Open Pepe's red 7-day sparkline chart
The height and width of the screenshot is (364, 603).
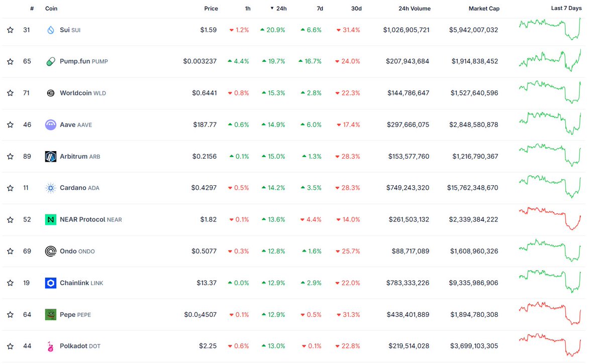[x=550, y=313]
